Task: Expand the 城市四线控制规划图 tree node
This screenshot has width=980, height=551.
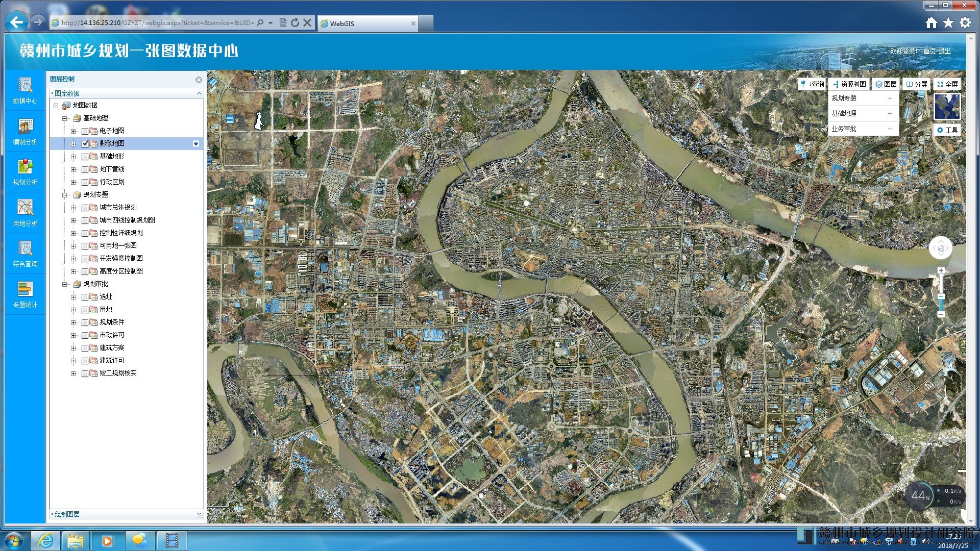Action: [73, 220]
